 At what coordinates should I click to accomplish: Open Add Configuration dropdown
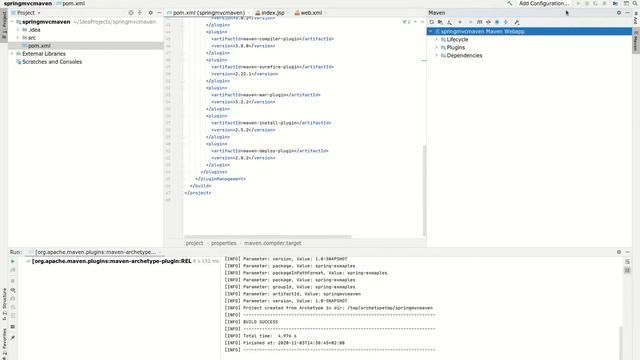[x=544, y=3]
